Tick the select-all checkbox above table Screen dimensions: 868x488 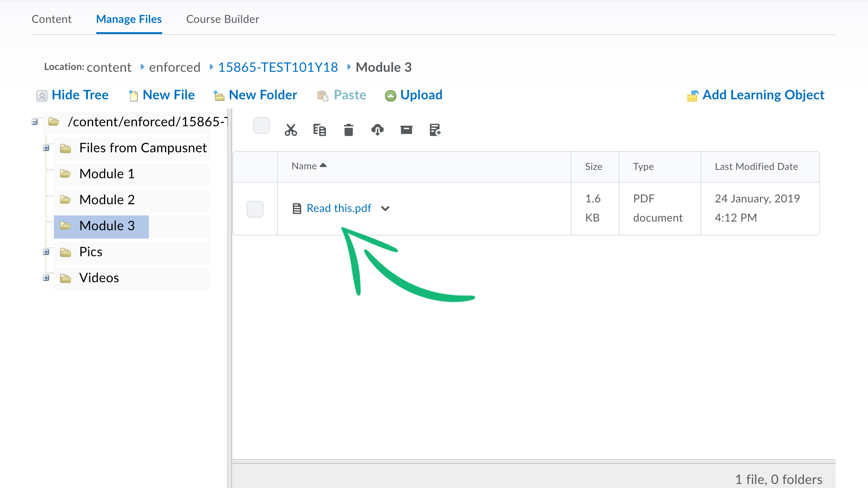261,126
